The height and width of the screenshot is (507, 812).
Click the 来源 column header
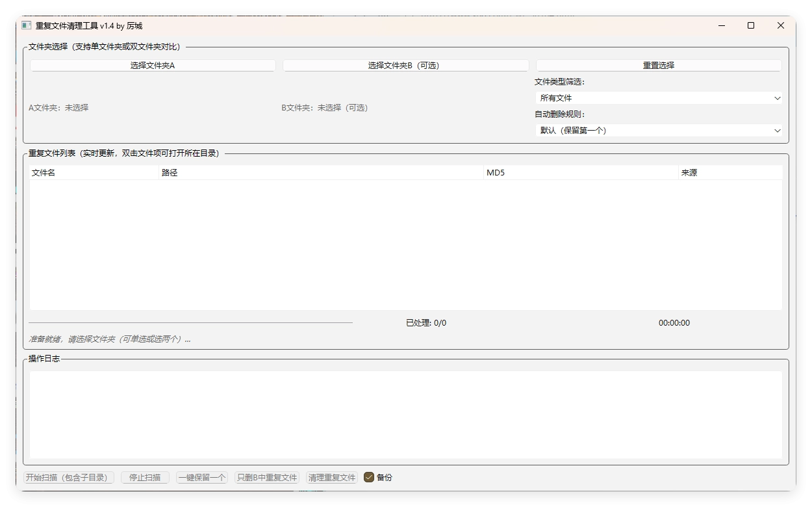coord(689,172)
